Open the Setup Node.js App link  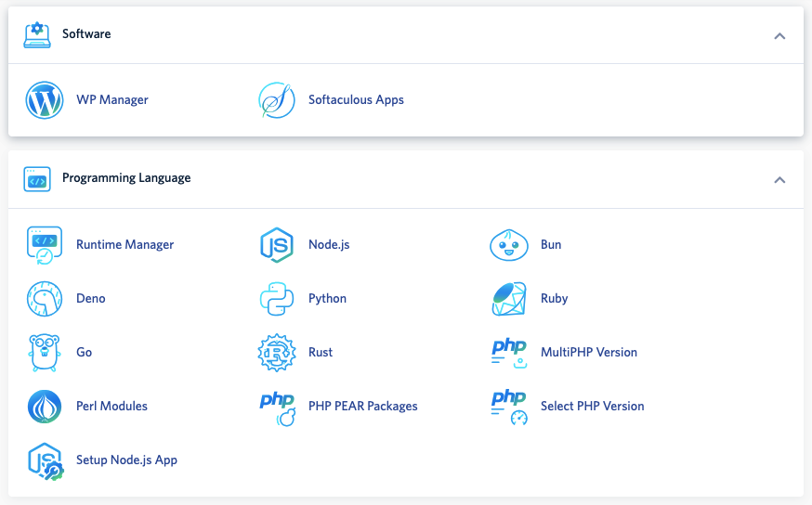tap(127, 460)
